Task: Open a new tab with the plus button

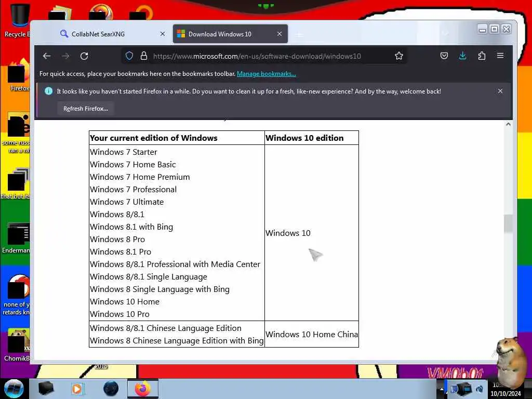Action: [x=300, y=34]
